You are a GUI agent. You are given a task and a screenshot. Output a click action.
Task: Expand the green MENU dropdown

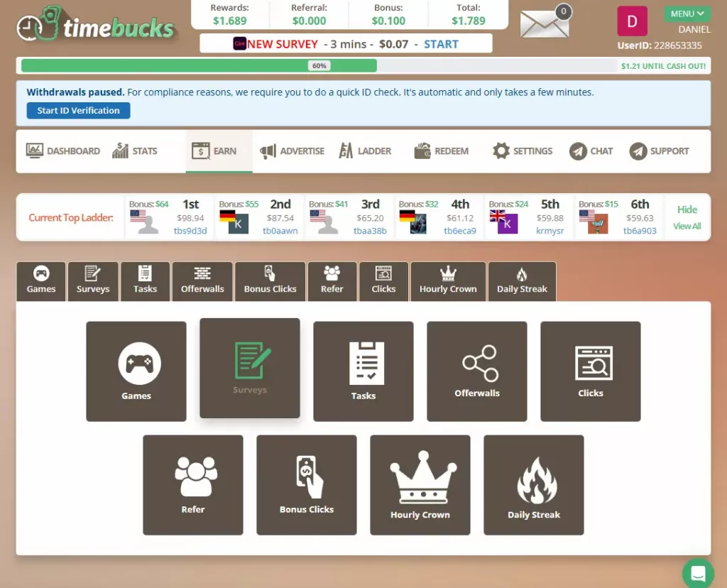click(x=687, y=13)
